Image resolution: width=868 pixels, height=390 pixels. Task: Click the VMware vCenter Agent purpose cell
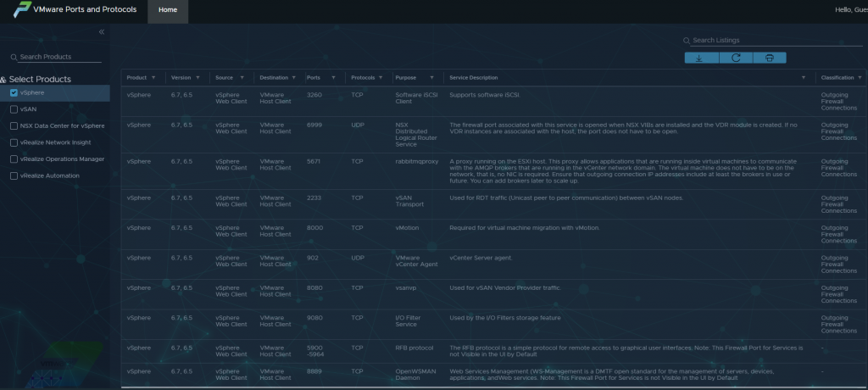pyautogui.click(x=416, y=261)
